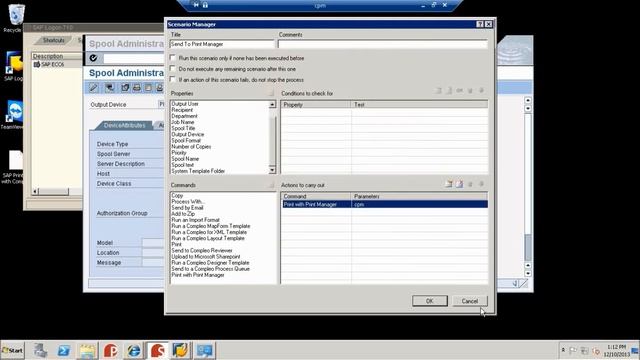Switch to the DeviceAttributes tab

[x=124, y=125]
